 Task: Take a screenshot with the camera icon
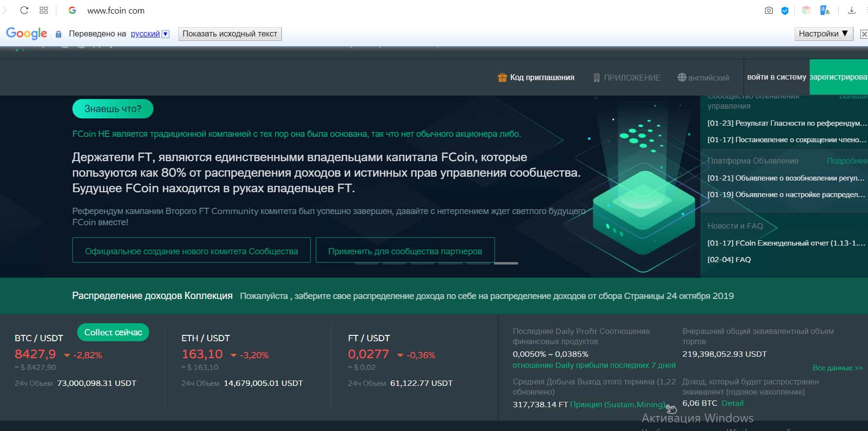[x=768, y=10]
